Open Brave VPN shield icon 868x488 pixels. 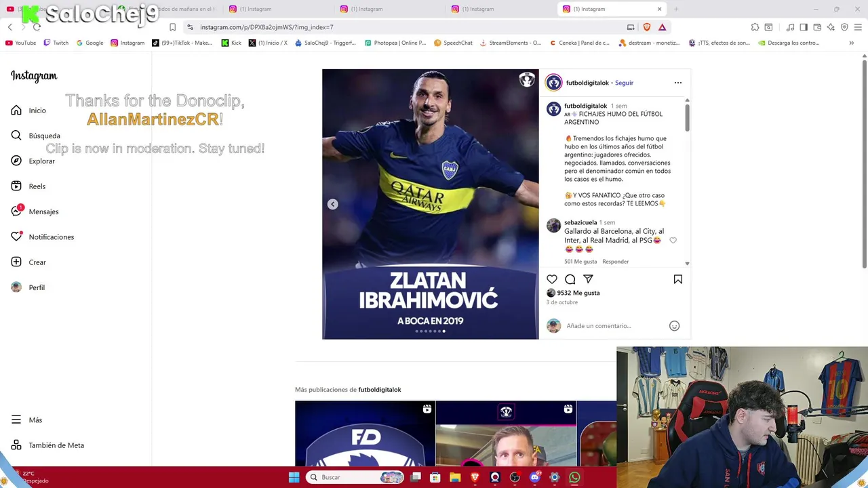coord(844,27)
